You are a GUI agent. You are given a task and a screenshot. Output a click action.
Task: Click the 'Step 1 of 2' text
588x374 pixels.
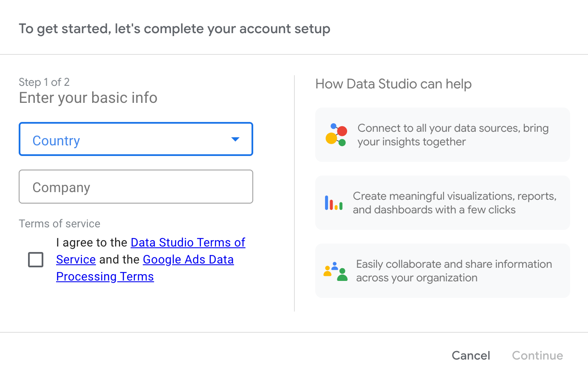point(44,82)
